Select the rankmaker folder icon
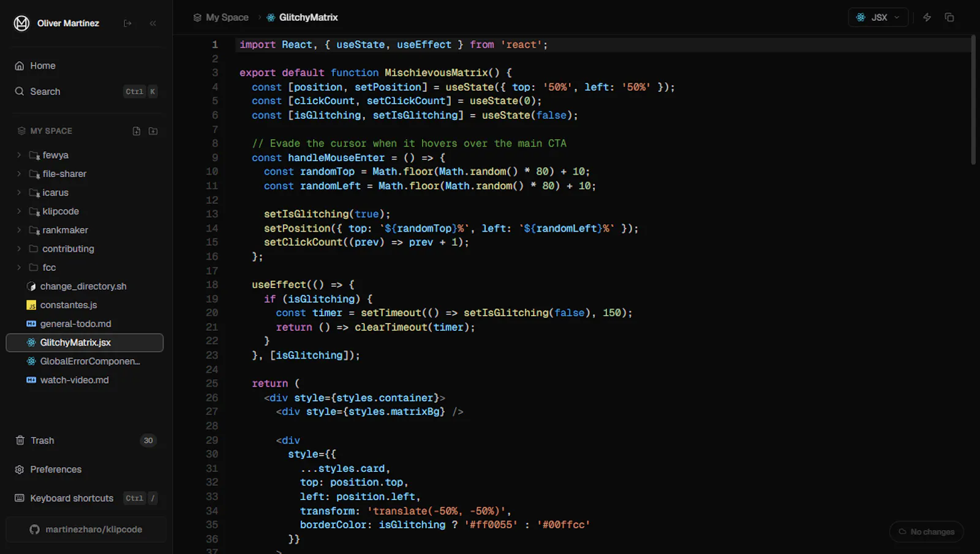Screen dimensions: 980x554 tap(34, 230)
